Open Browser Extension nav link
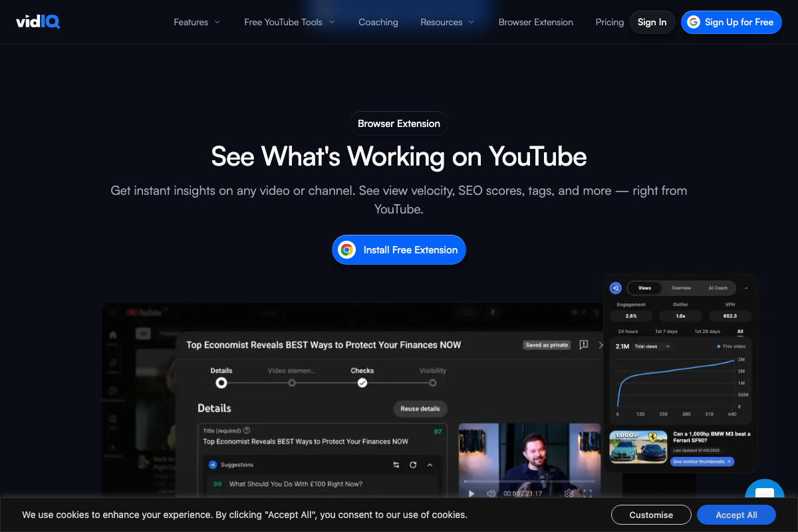The width and height of the screenshot is (798, 532). click(536, 22)
